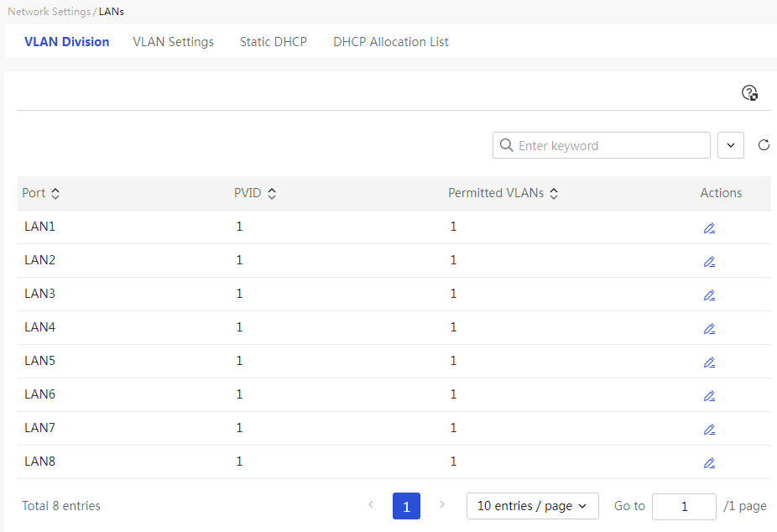
Task: Select pagination page 1 button
Action: click(x=406, y=506)
